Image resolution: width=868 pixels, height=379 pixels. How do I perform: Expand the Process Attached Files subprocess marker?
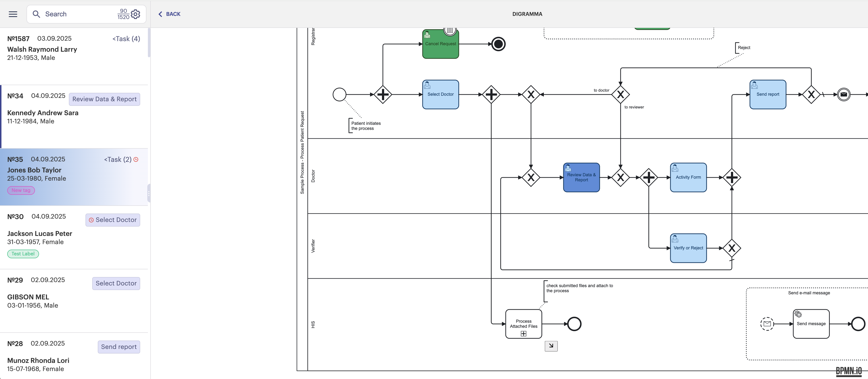click(x=523, y=334)
